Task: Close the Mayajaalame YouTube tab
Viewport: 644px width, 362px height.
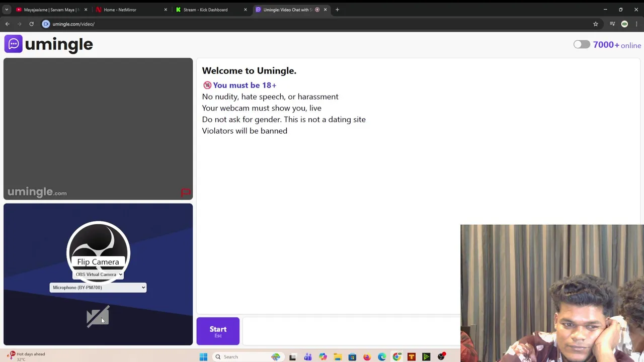Action: coord(86,10)
